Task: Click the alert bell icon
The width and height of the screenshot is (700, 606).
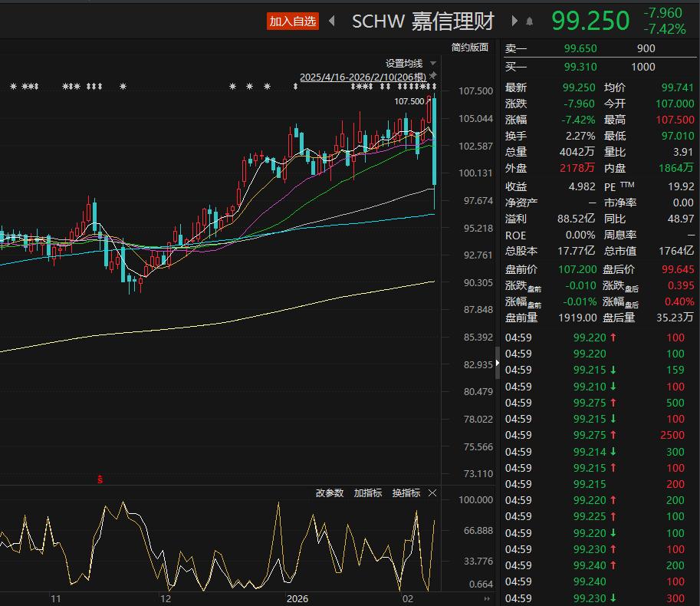Action: tap(531, 21)
